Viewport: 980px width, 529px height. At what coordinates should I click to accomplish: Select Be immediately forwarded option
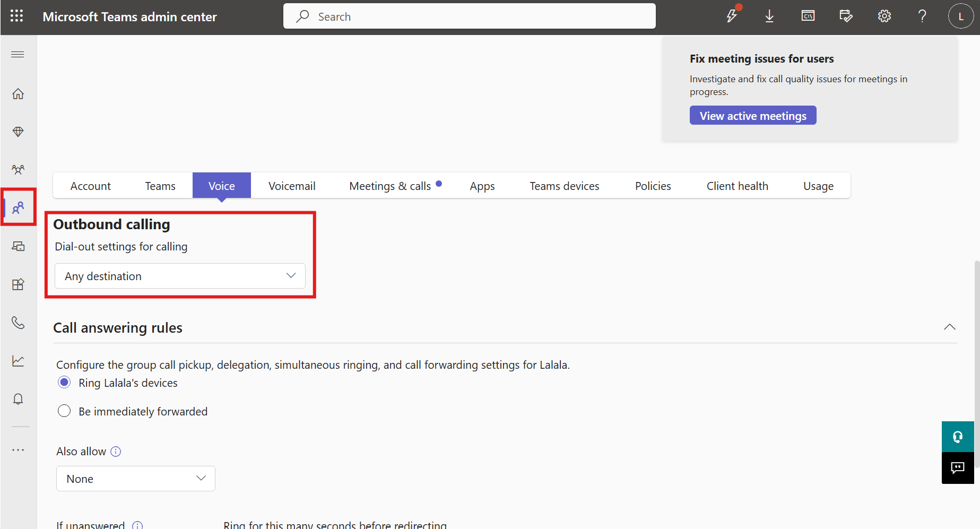pos(64,411)
